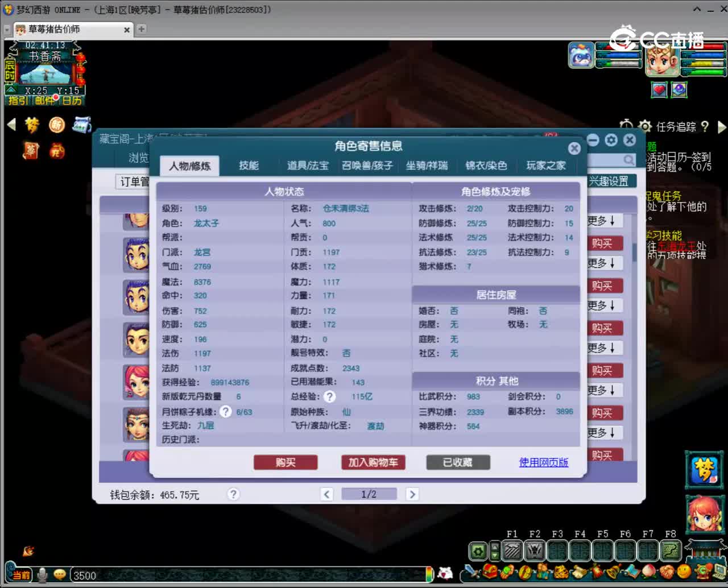
Task: Open the 使用网页版 link
Action: [542, 462]
